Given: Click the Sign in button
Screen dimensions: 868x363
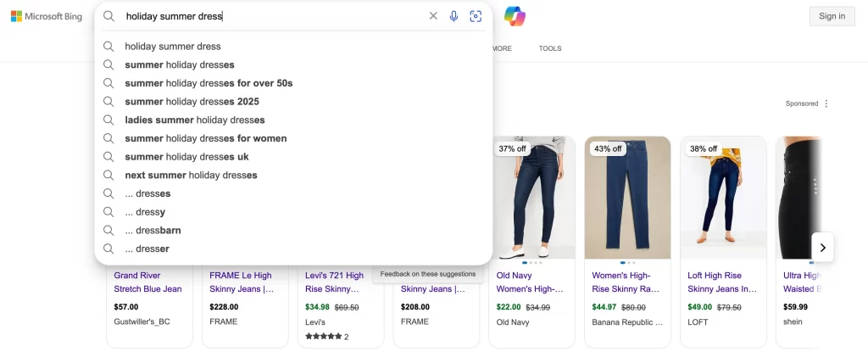Looking at the screenshot, I should tap(832, 16).
